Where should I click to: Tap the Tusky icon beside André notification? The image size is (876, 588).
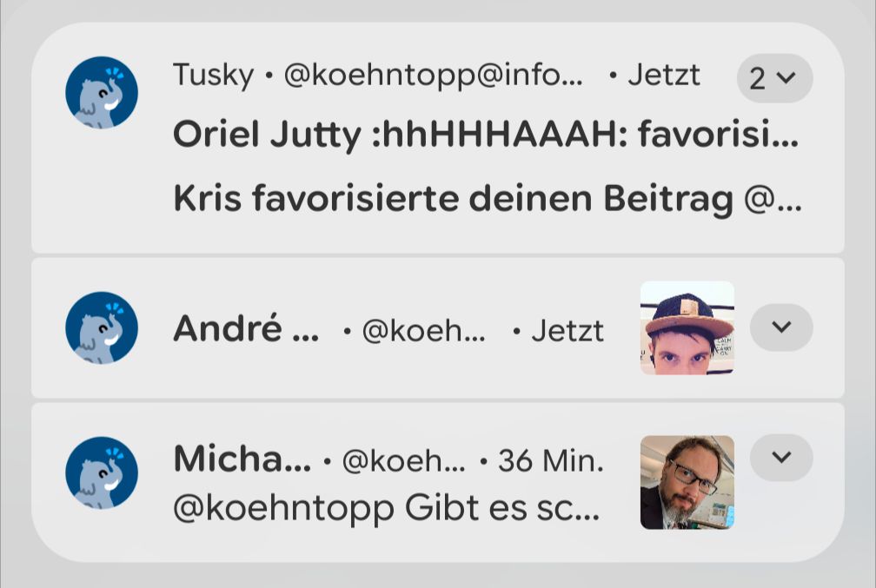tap(102, 327)
